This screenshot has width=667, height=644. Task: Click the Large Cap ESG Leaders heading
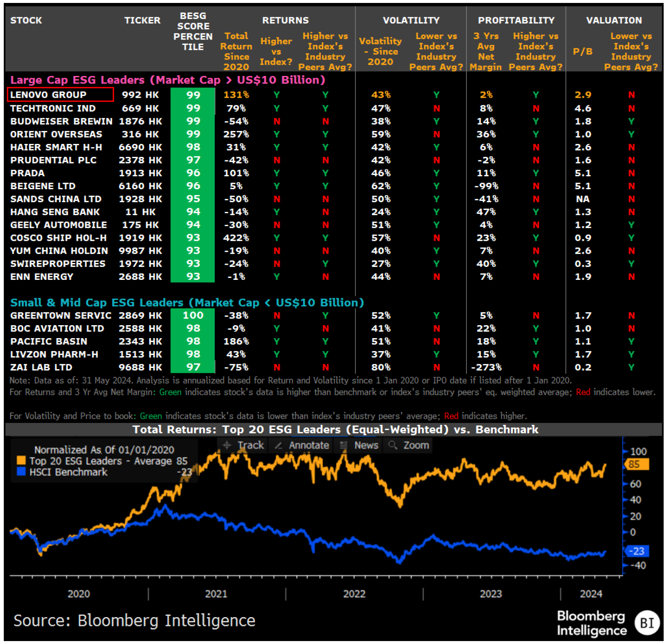point(167,80)
